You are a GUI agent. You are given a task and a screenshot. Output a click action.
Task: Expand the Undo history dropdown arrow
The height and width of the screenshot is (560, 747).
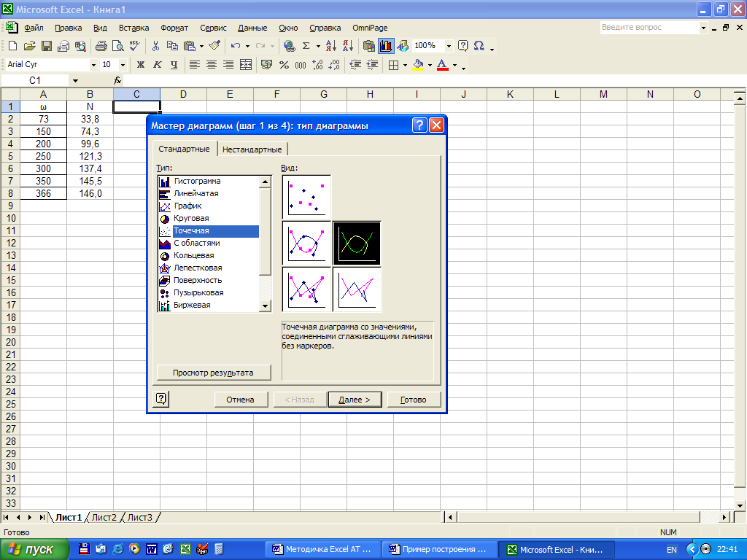[247, 46]
